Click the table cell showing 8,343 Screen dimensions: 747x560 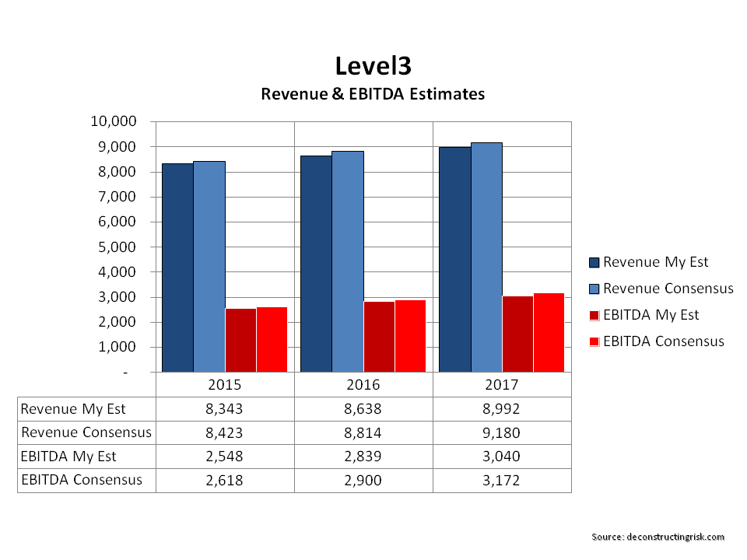click(225, 409)
